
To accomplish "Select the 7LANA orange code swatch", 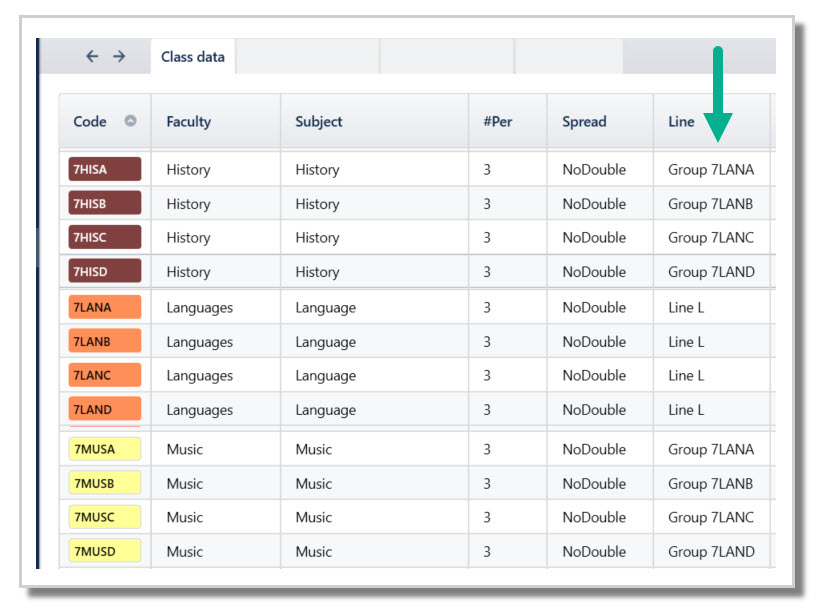I will (104, 308).
